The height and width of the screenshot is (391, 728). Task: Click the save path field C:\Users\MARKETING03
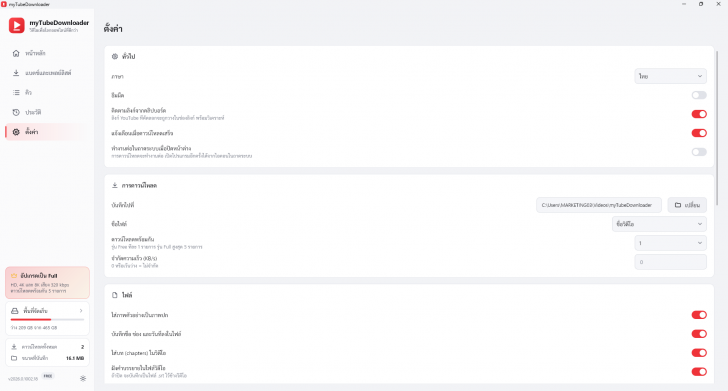(599, 205)
